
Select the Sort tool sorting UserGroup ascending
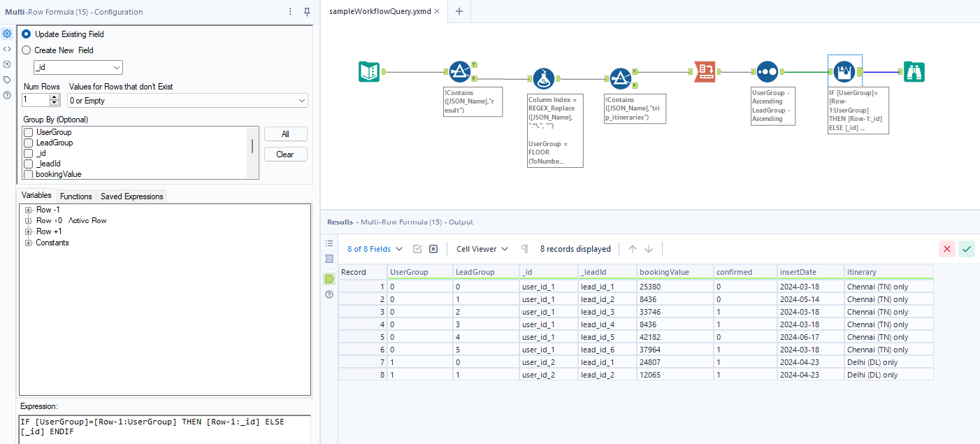767,71
